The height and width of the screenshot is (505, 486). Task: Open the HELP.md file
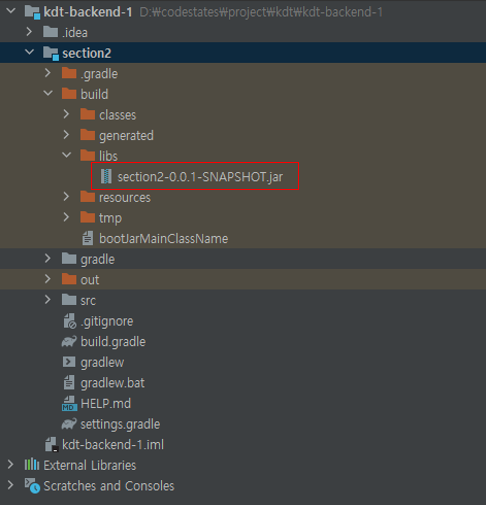coord(106,404)
